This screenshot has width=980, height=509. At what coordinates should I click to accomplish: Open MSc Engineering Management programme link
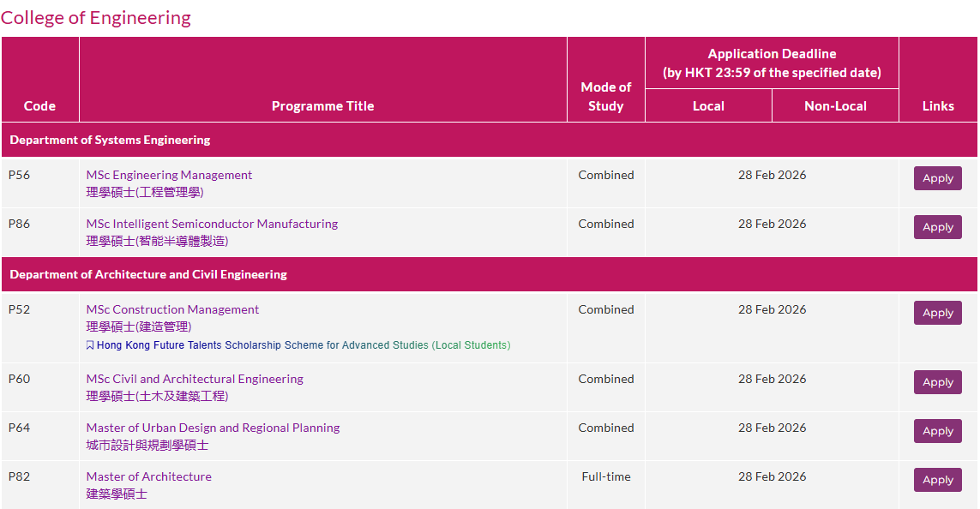tap(169, 175)
